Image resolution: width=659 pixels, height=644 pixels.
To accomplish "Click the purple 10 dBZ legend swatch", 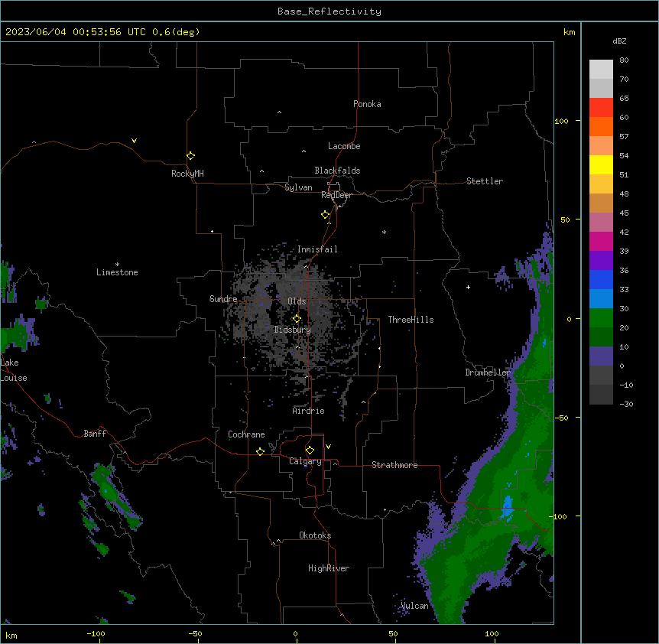I will (x=601, y=356).
